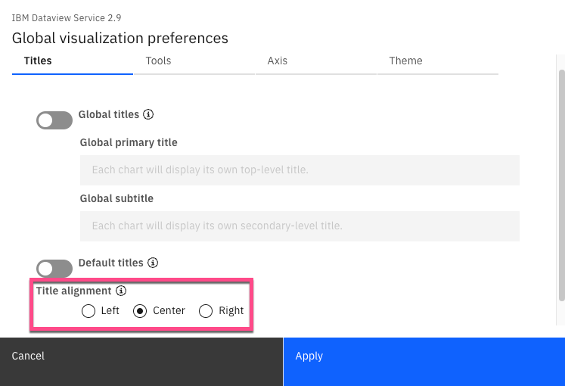Click the Global primary title field label
This screenshot has width=566, height=386.
click(129, 143)
